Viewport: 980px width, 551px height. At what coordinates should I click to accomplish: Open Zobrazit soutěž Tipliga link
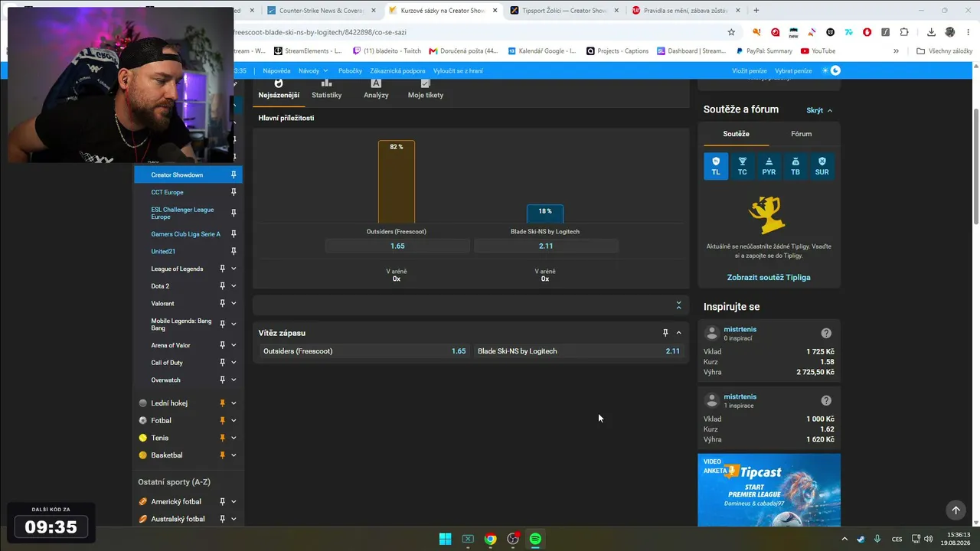coord(769,277)
